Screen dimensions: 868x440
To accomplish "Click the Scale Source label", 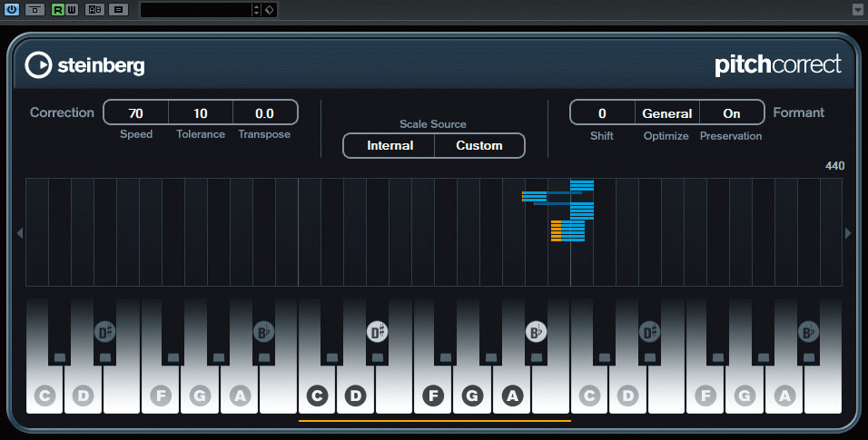I will coord(433,124).
